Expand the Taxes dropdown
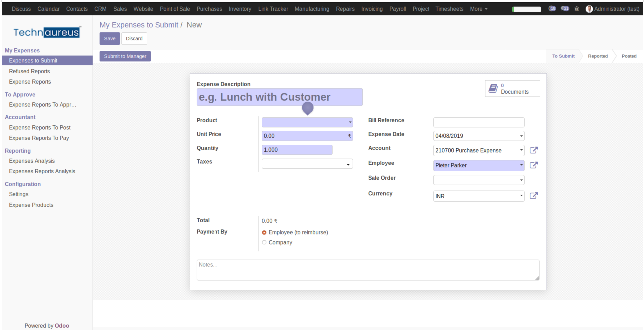The image size is (644, 332). [348, 164]
